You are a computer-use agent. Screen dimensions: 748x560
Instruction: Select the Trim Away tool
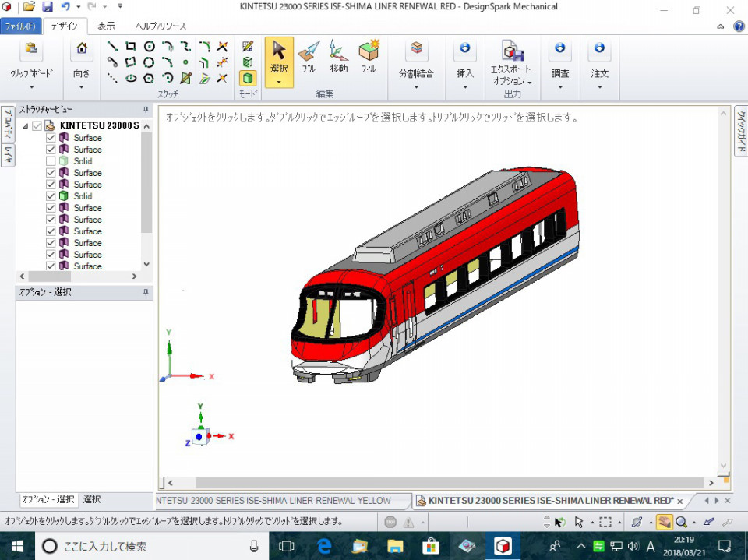tap(222, 46)
